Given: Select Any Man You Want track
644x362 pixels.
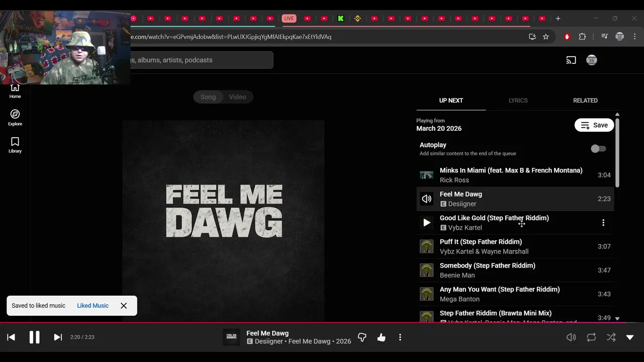Looking at the screenshot, I should pos(515,294).
